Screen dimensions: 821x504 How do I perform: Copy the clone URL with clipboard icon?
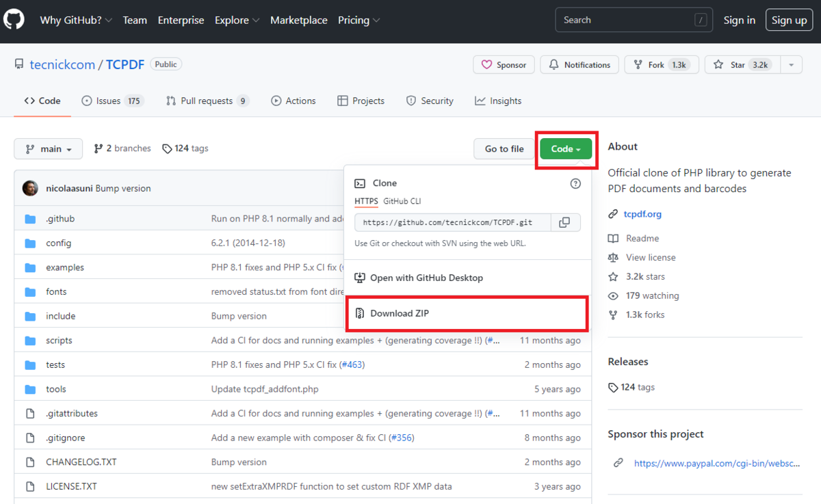(564, 222)
